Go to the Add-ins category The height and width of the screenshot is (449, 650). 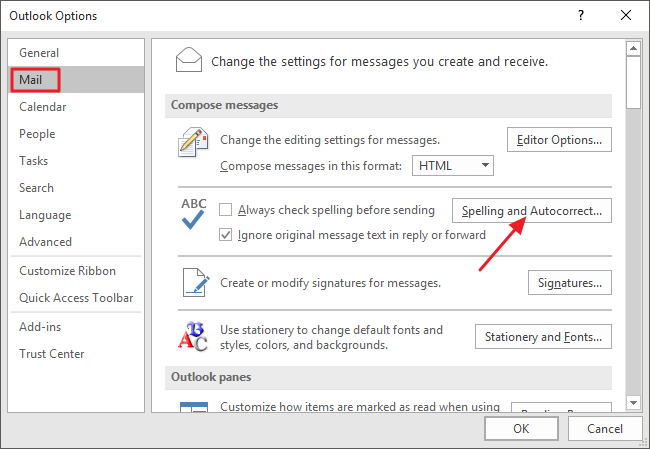[76, 327]
